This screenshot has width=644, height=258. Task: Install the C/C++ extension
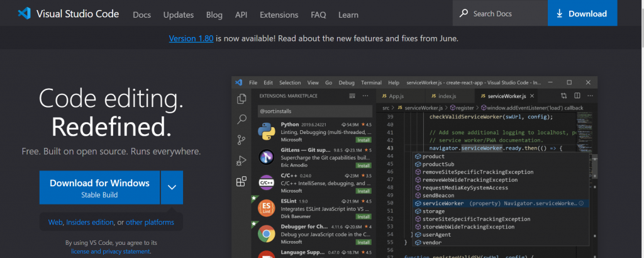[364, 191]
